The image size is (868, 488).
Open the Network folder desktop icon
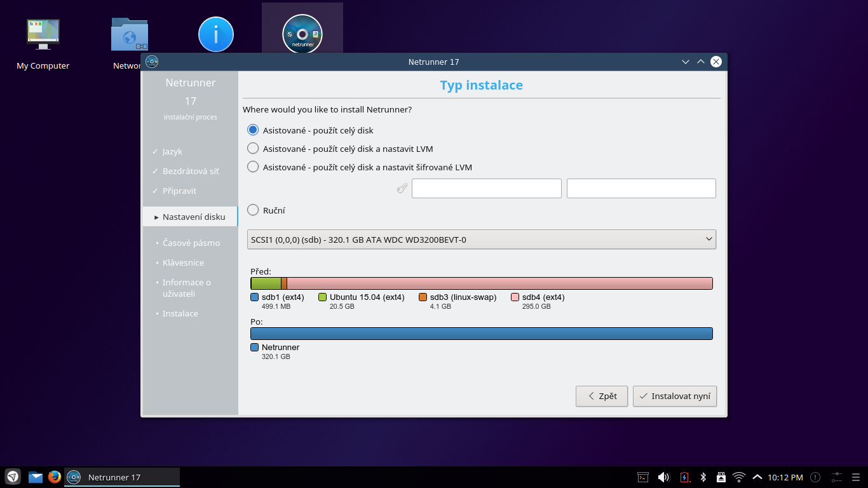(130, 35)
